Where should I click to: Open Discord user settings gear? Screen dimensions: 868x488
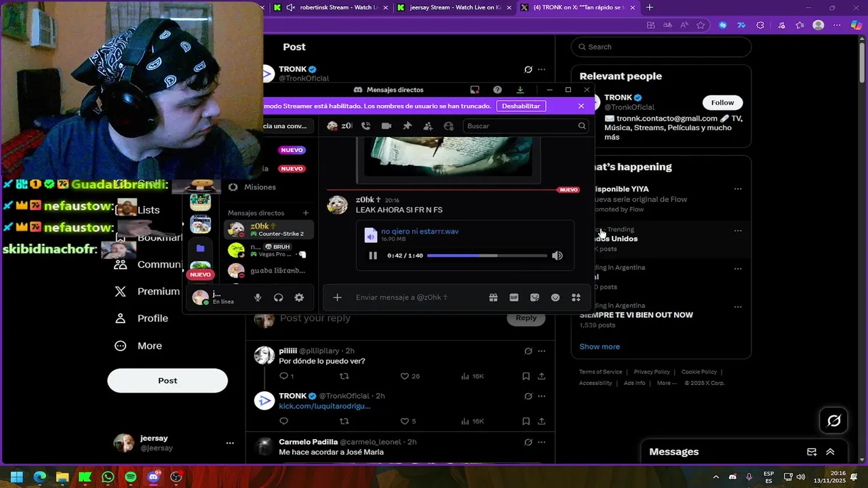pyautogui.click(x=299, y=298)
